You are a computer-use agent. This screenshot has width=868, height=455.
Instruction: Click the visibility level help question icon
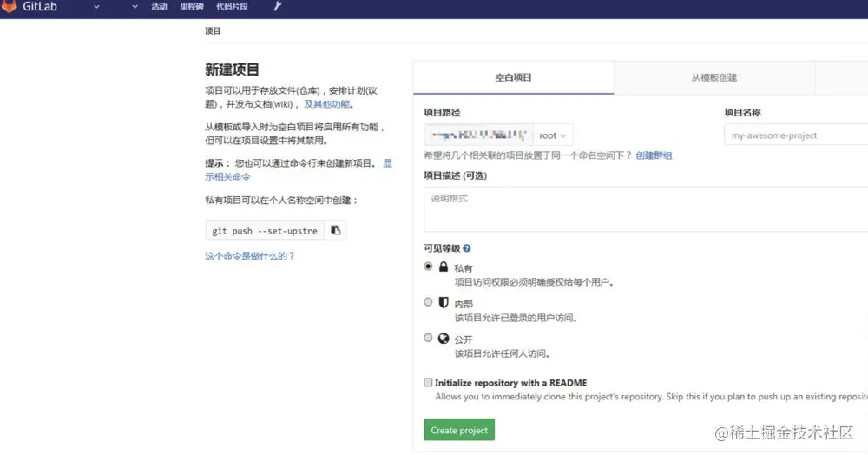467,248
